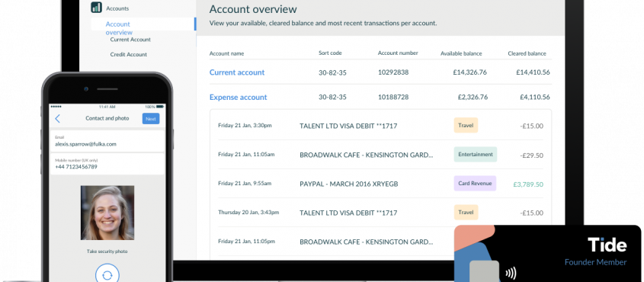Screen dimensions: 644x282
Task: Click the -£29.50 amount
Action: coord(531,155)
